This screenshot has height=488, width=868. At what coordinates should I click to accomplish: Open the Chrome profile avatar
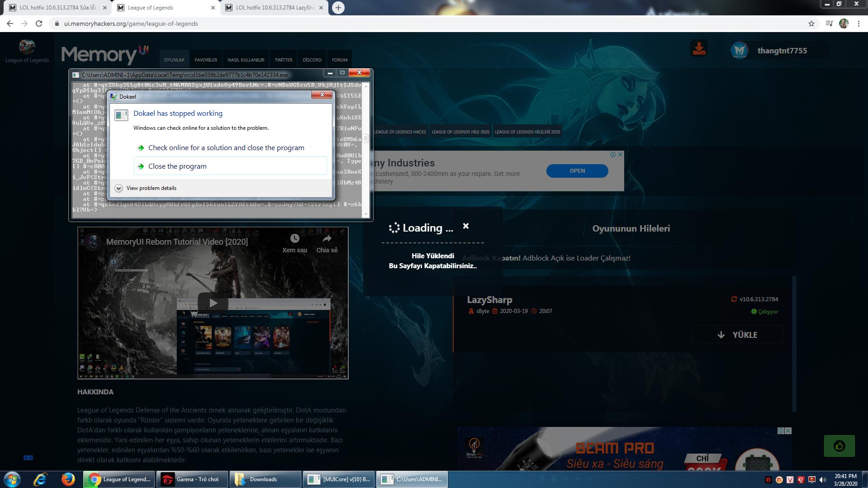pos(844,24)
